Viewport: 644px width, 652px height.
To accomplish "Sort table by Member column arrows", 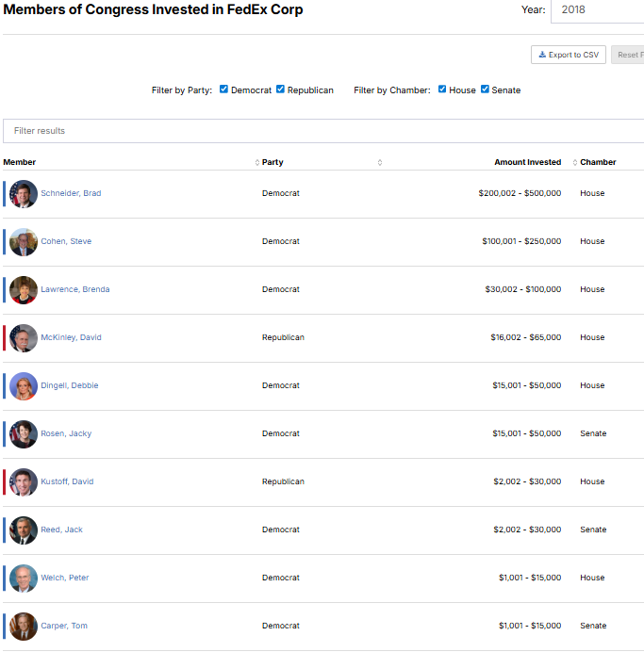I will click(x=257, y=163).
